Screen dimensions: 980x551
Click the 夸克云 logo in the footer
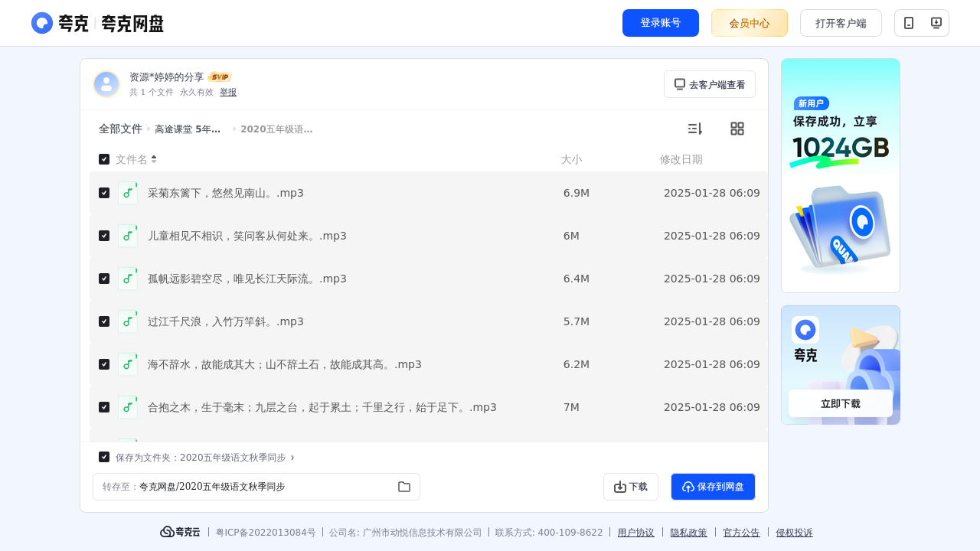(x=180, y=532)
